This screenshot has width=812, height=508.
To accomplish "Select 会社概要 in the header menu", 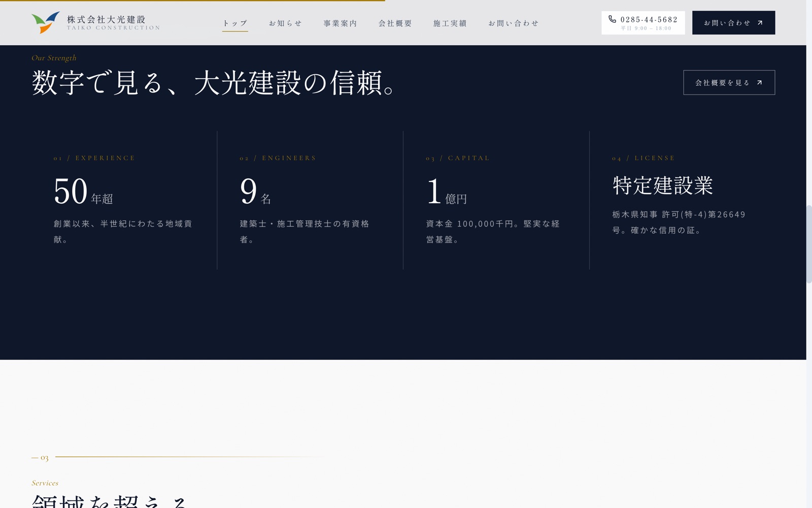I will (395, 23).
